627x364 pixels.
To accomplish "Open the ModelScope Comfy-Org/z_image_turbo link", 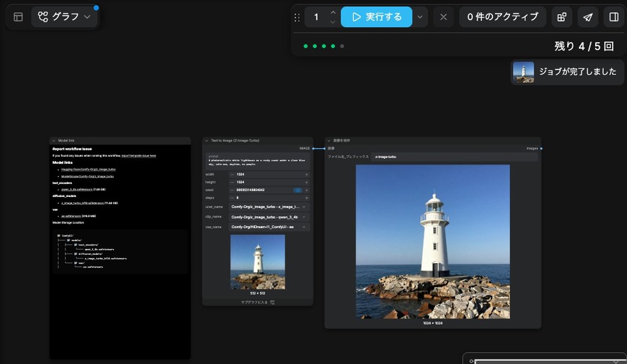I will (87, 177).
